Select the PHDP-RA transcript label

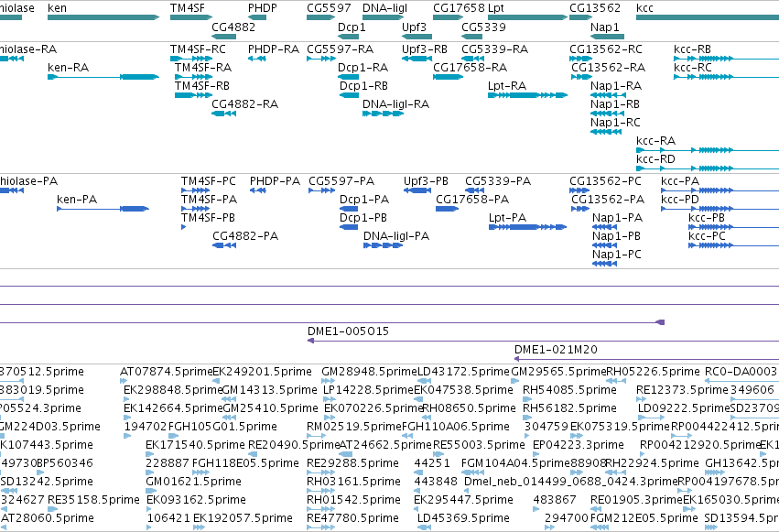[274, 49]
